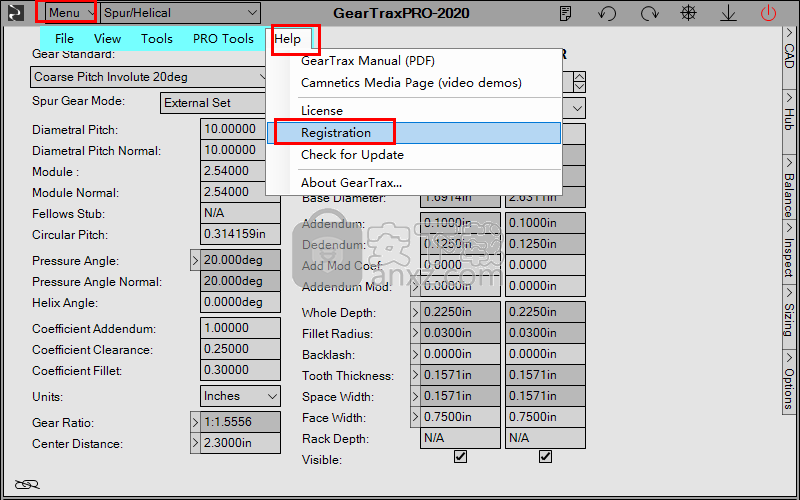The image size is (800, 500).
Task: Click the chain link icon
Action: pos(27,484)
